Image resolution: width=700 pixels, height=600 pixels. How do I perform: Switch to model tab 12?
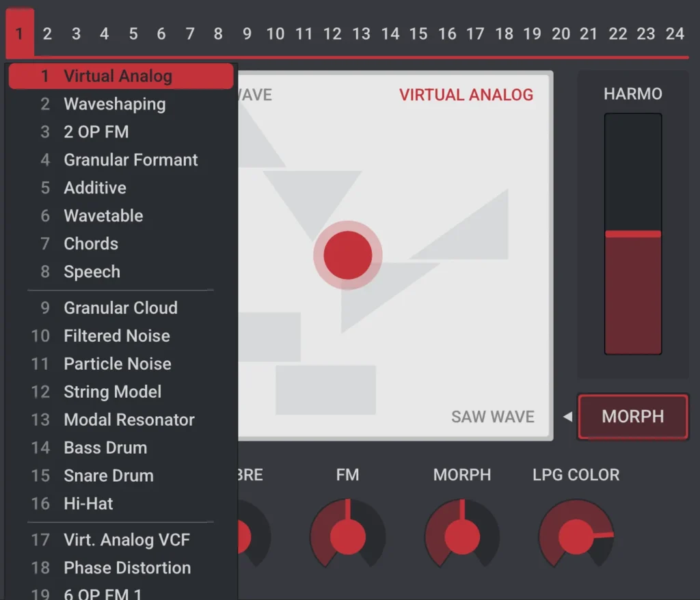tap(333, 33)
